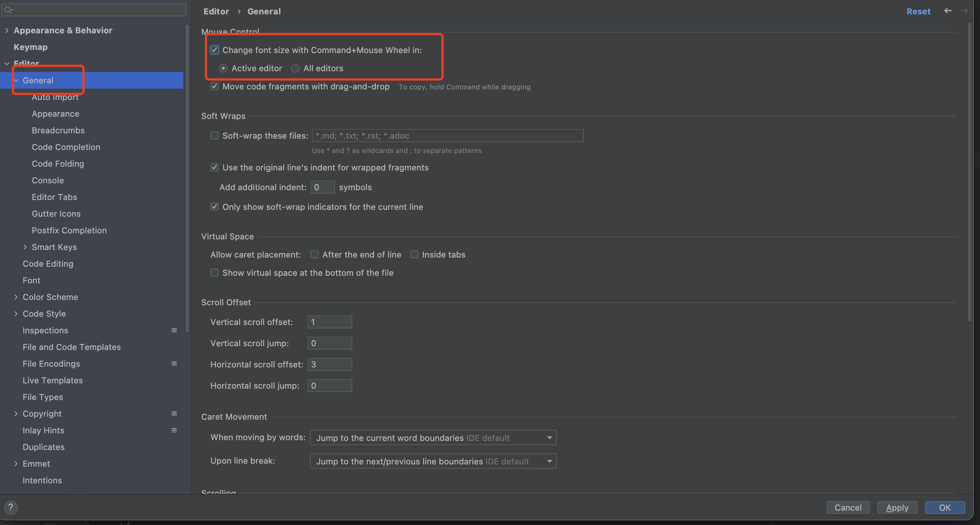This screenshot has height=525, width=980.
Task: Open the Keymap settings page
Action: point(30,47)
